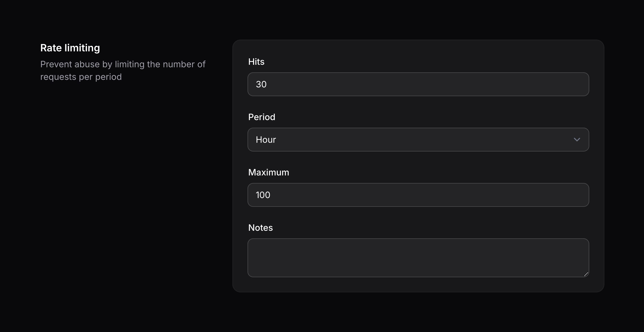Place cursor on the value 30 in Hits
Screen dimensions: 644x332
261,84
